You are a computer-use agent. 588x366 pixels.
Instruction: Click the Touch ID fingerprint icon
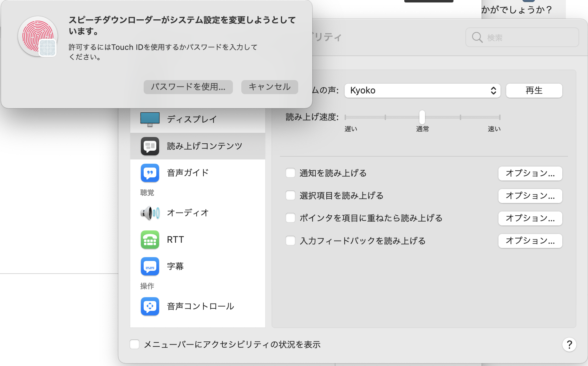click(x=38, y=37)
